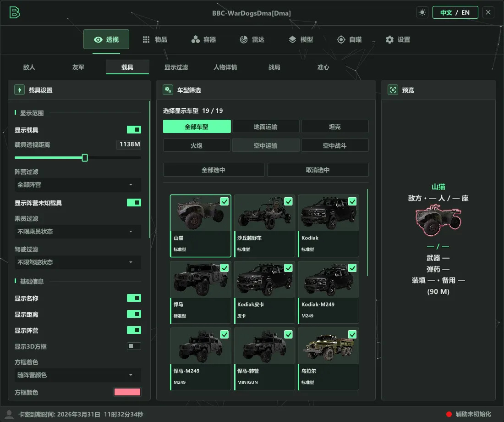Switch language with 中文 / EN button

pos(455,12)
